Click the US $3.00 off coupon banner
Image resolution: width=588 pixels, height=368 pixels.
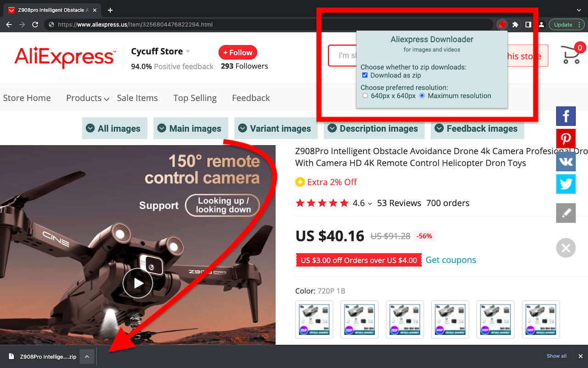click(359, 260)
